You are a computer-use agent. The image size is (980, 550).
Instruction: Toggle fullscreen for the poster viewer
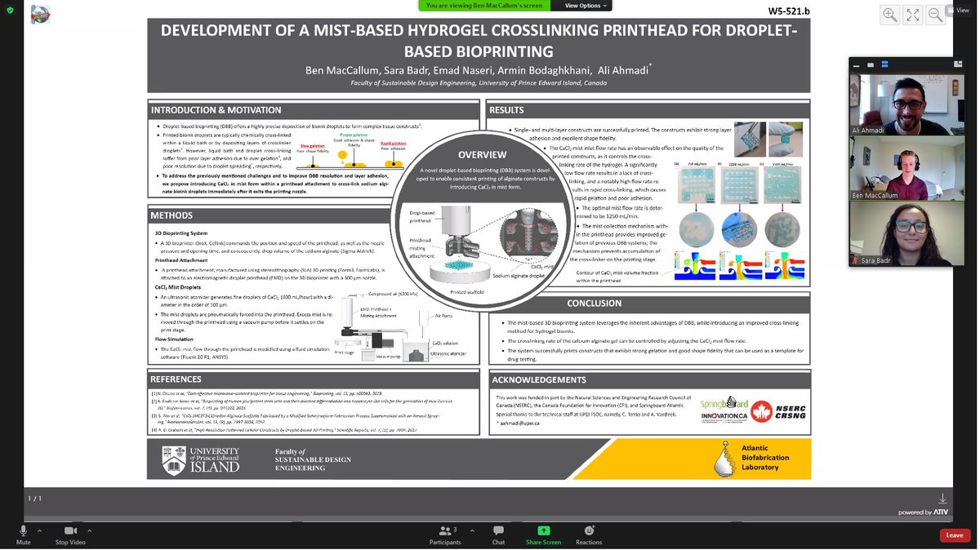[913, 15]
